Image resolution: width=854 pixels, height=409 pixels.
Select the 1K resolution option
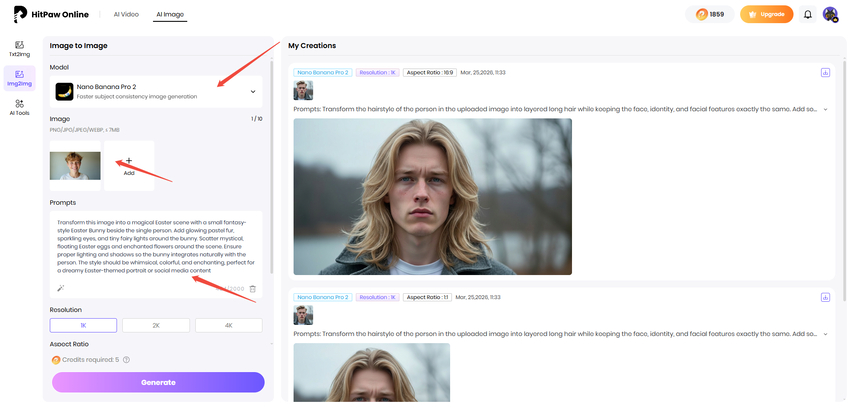click(83, 325)
